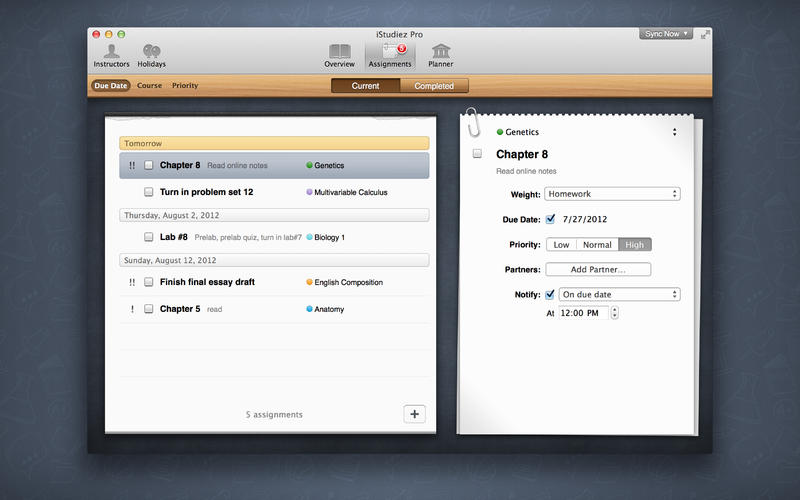Screen dimensions: 800x500
Task: Click the Add Partner button
Action: tap(598, 269)
